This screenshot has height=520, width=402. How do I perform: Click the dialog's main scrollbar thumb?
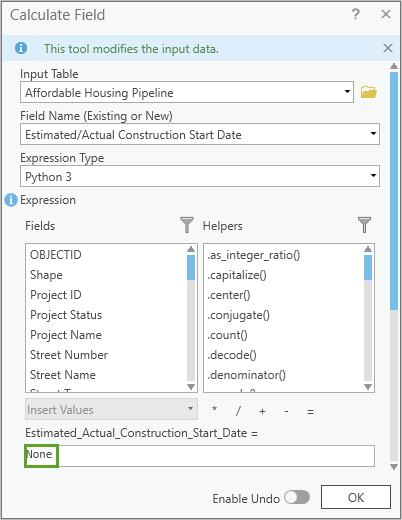[394, 191]
